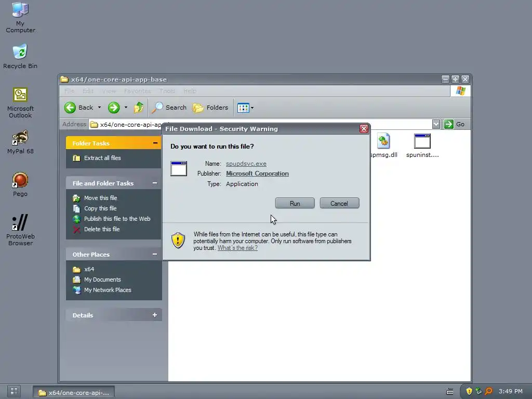Open My Network Places link

(108, 290)
